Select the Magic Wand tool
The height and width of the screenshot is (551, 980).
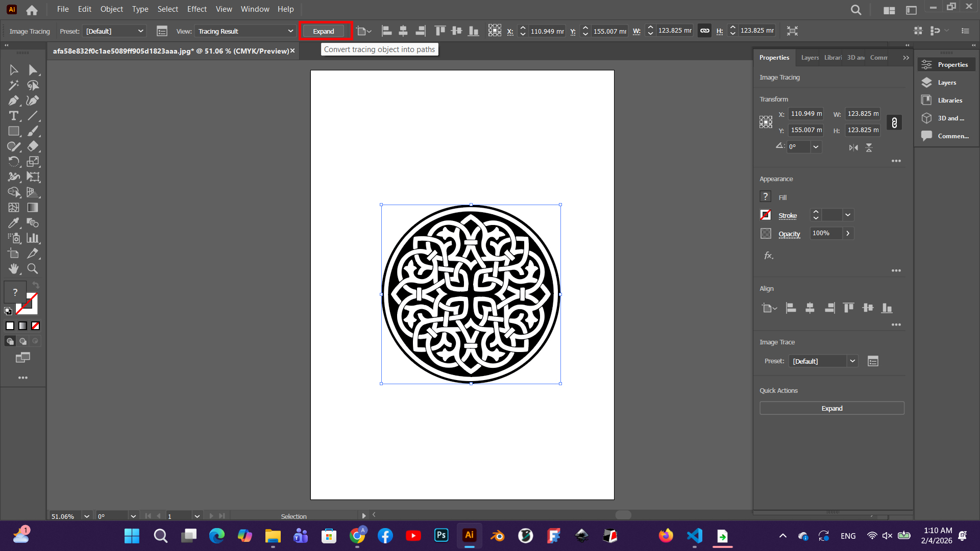(x=14, y=85)
